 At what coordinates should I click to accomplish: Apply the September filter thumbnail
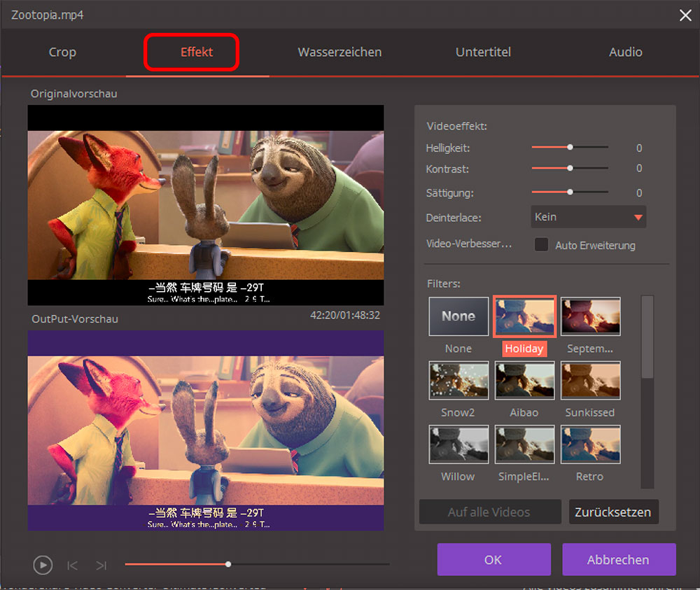590,316
